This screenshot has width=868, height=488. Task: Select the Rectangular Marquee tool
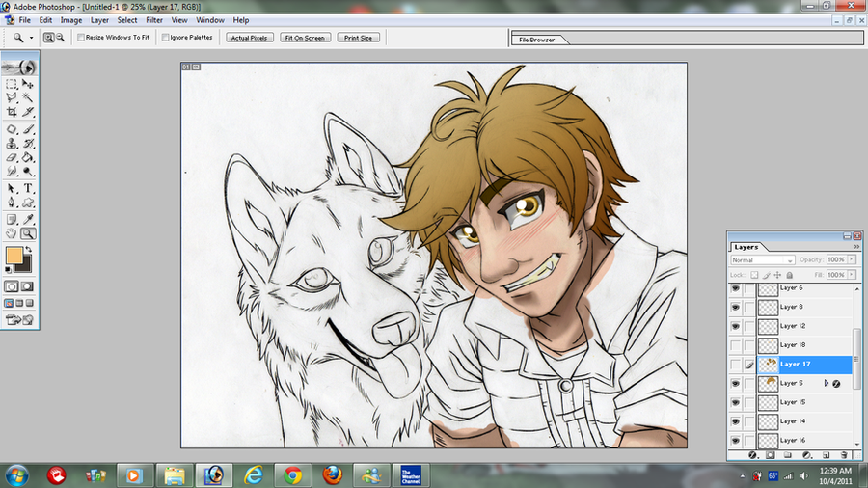pyautogui.click(x=12, y=84)
